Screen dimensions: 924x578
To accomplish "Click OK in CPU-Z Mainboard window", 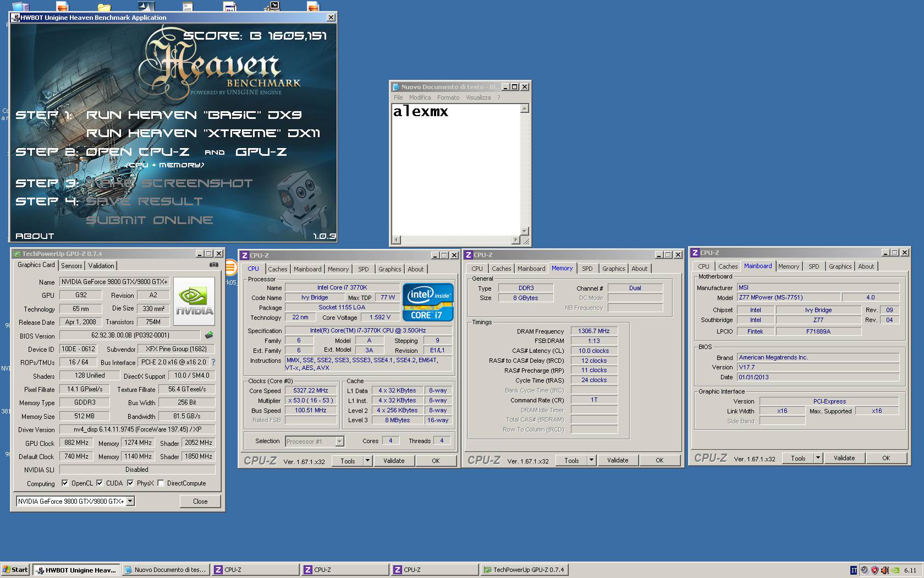I will point(886,458).
